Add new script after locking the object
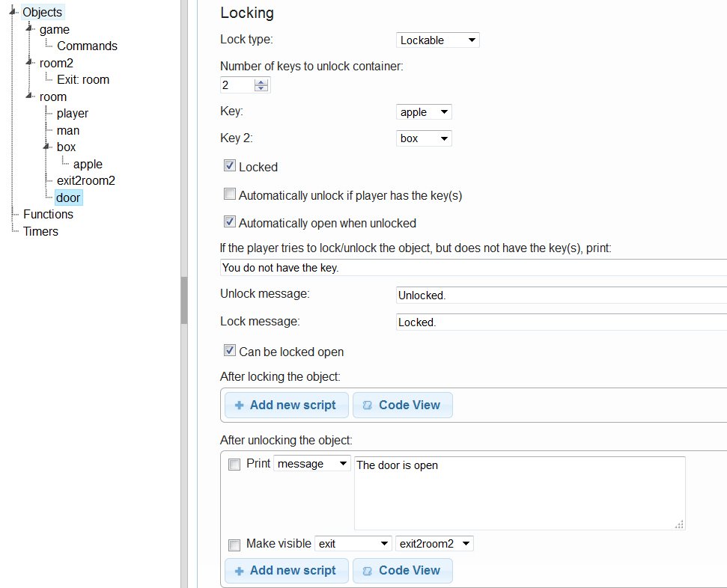This screenshot has height=588, width=727. point(286,405)
